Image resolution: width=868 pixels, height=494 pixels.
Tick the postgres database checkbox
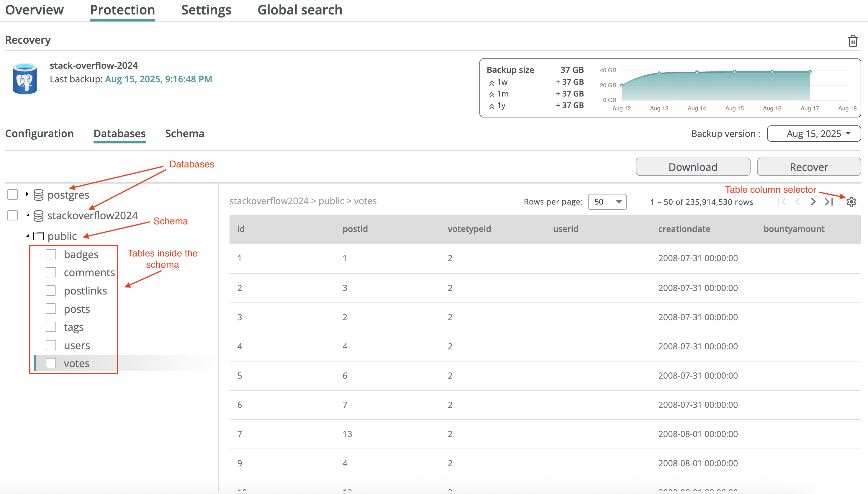point(13,195)
